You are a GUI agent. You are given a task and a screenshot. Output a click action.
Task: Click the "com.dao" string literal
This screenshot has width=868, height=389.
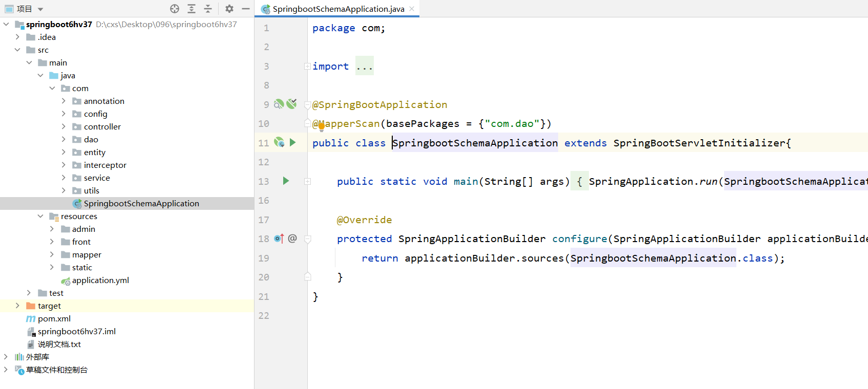click(512, 123)
